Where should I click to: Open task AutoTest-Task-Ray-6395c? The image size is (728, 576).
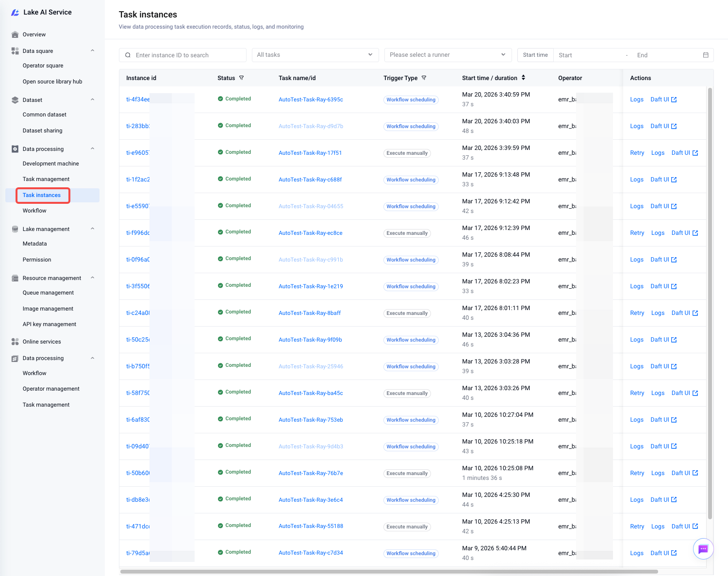click(311, 99)
